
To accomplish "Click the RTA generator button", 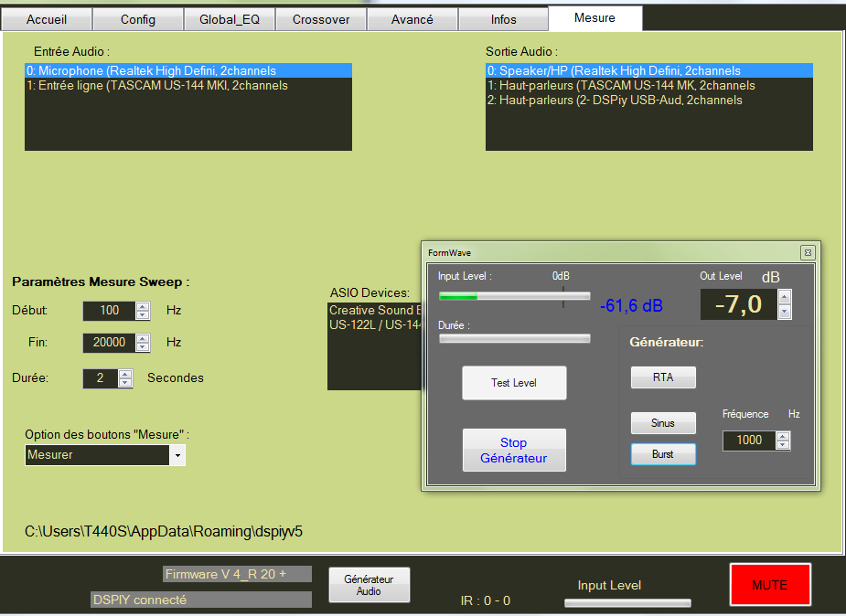I will point(663,377).
